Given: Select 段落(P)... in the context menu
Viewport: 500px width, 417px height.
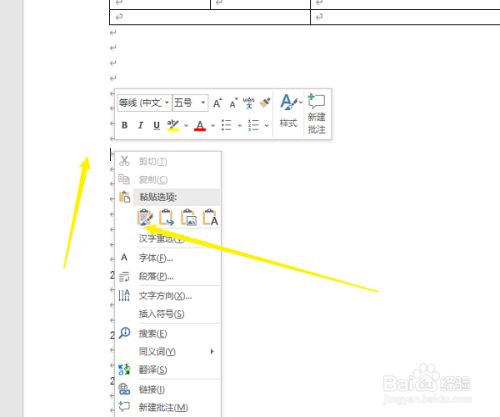Looking at the screenshot, I should (156, 276).
